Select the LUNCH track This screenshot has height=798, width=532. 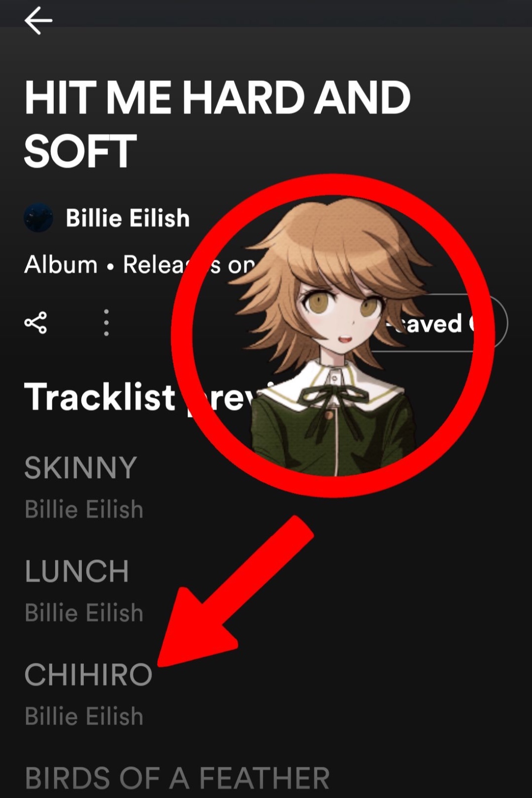pyautogui.click(x=77, y=571)
